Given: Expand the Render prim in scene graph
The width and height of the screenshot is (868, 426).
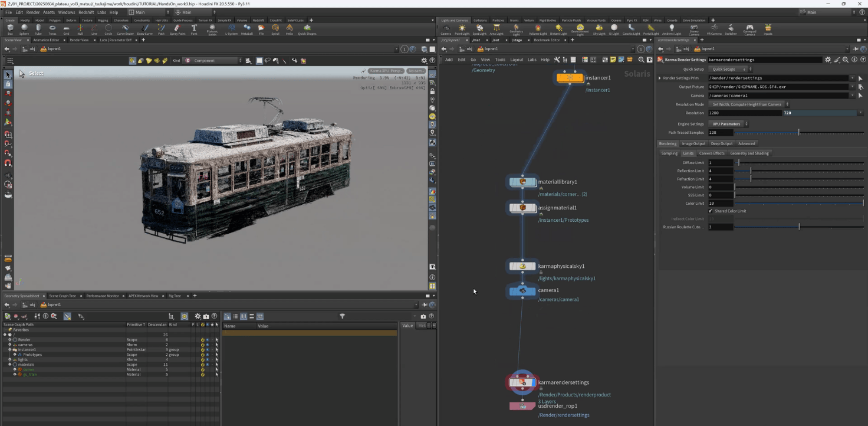Looking at the screenshot, I should 10,340.
